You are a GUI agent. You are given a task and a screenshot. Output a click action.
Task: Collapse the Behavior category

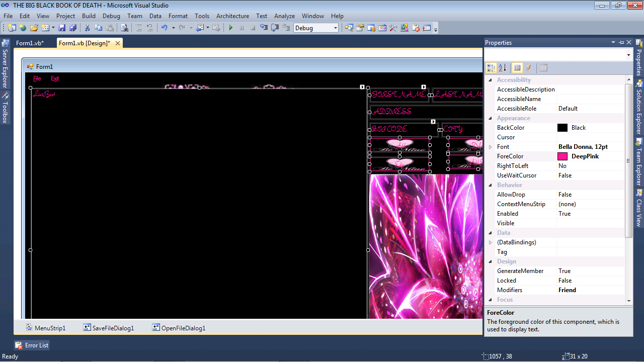point(491,185)
